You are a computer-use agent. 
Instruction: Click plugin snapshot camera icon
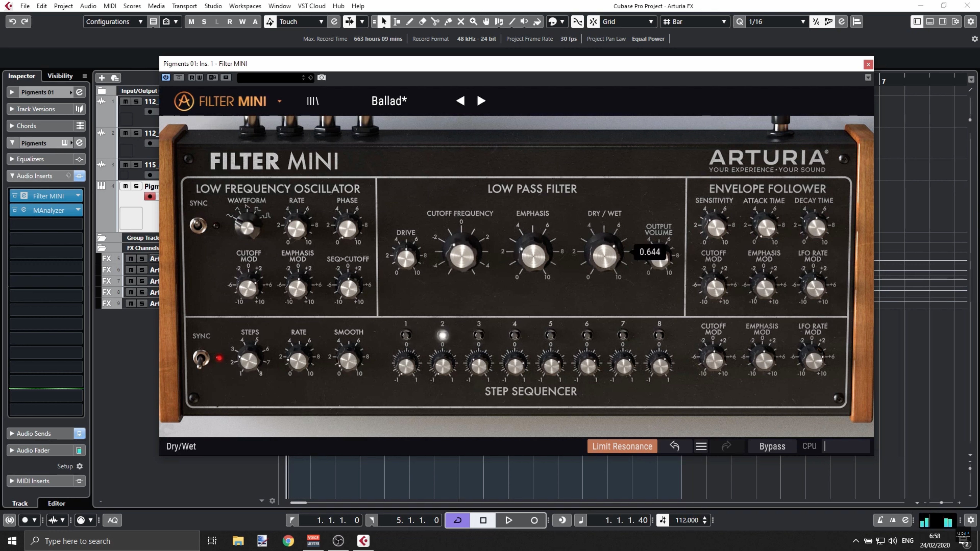click(322, 77)
